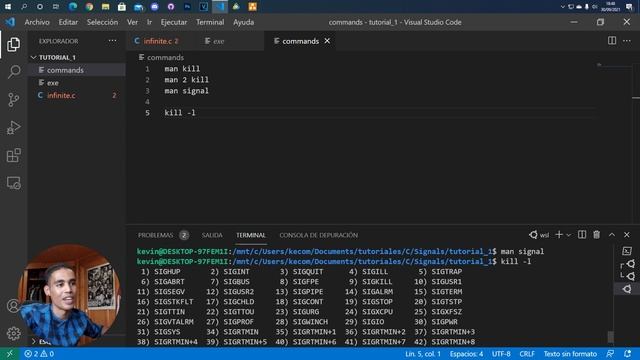Open Ir menu

149,22
